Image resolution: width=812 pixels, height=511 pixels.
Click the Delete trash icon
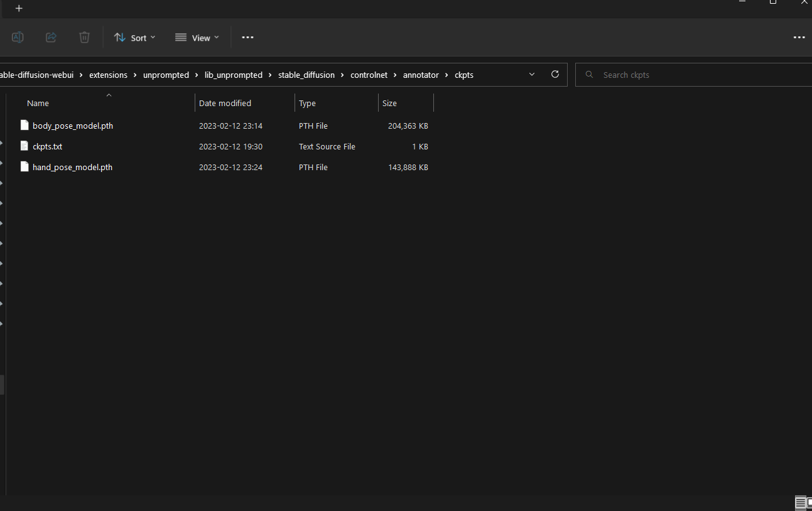click(x=84, y=38)
